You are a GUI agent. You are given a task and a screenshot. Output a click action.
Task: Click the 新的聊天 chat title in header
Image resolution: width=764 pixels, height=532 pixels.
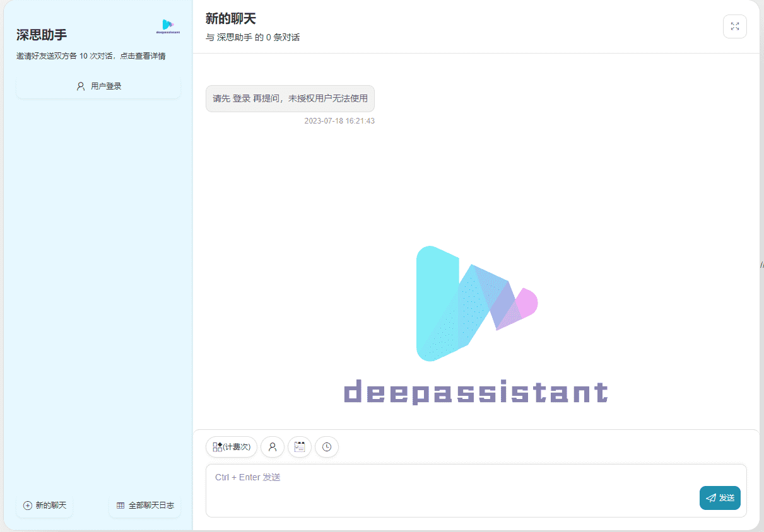231,19
